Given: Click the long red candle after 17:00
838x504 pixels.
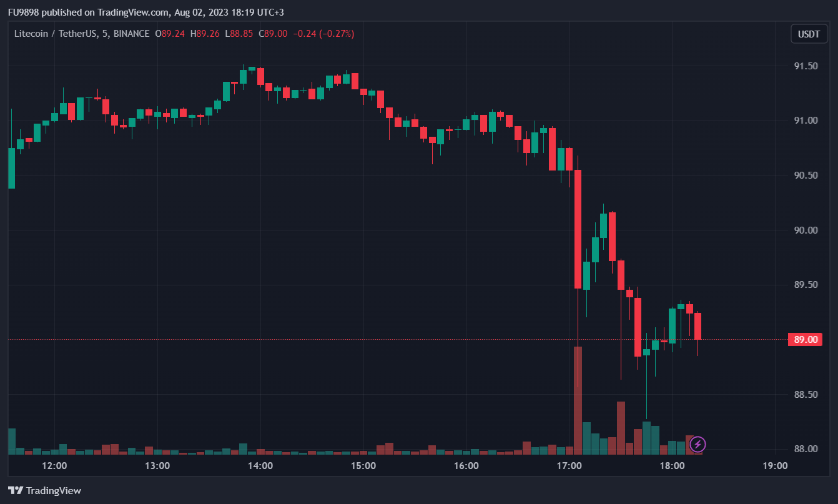Looking at the screenshot, I should pyautogui.click(x=578, y=229).
